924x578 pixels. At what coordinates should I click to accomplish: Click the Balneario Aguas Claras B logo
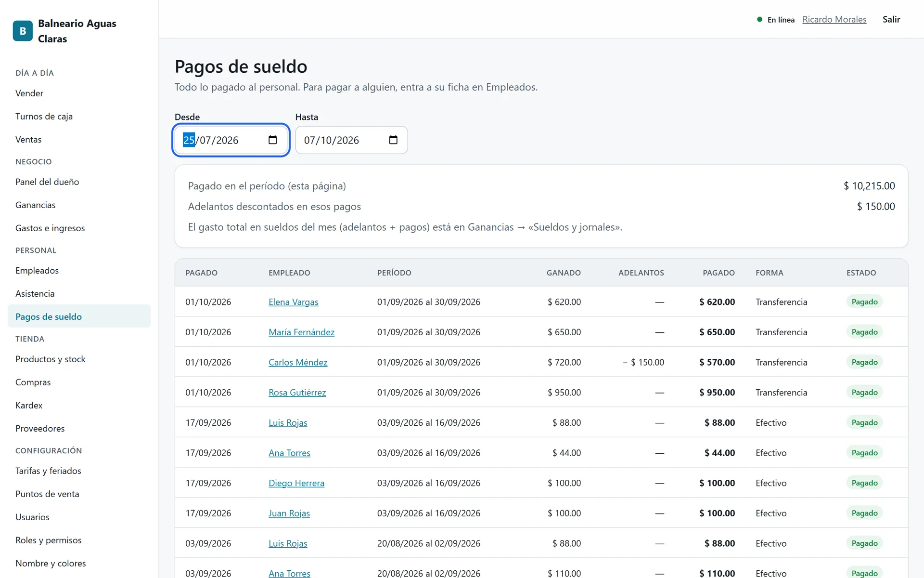click(x=23, y=31)
